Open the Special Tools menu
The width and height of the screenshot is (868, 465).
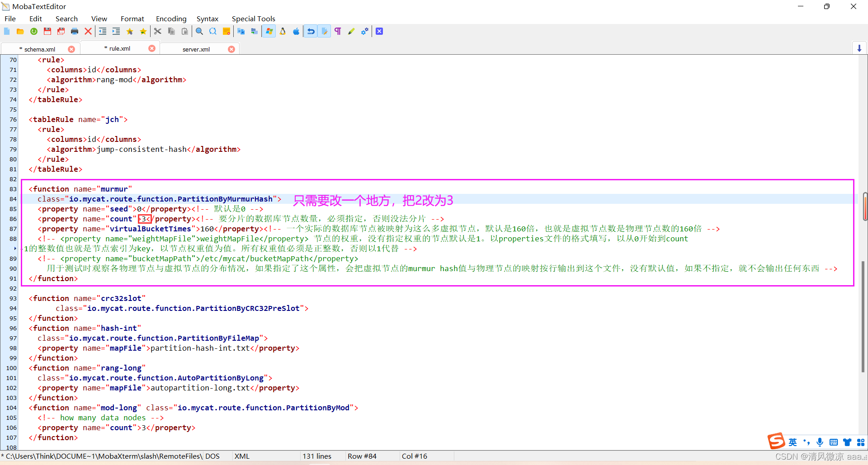click(254, 19)
